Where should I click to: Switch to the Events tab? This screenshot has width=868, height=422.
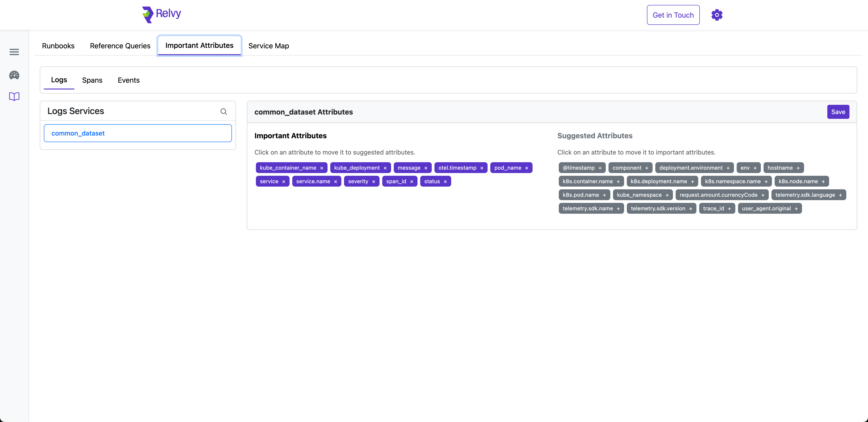tap(128, 80)
